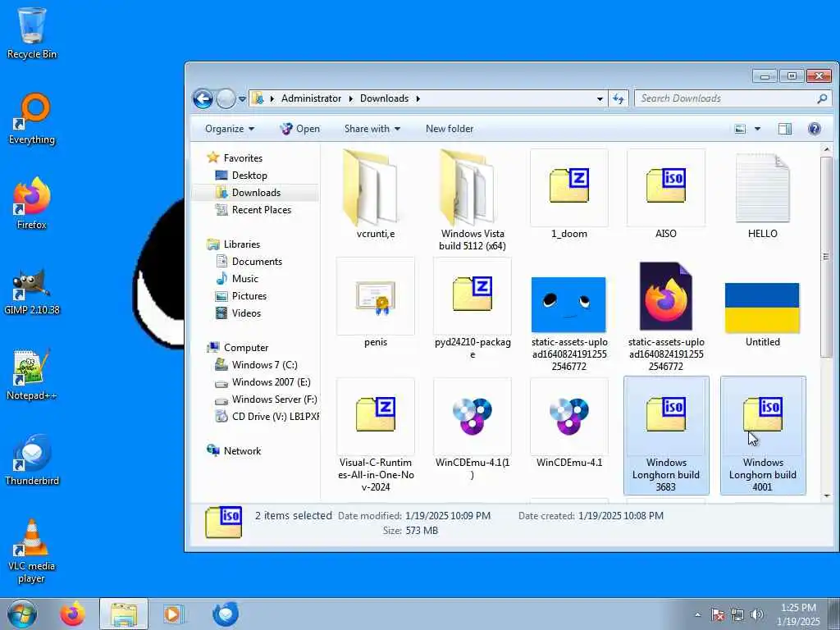Open Thunderbird from the taskbar
This screenshot has width=840, height=630.
pyautogui.click(x=225, y=614)
